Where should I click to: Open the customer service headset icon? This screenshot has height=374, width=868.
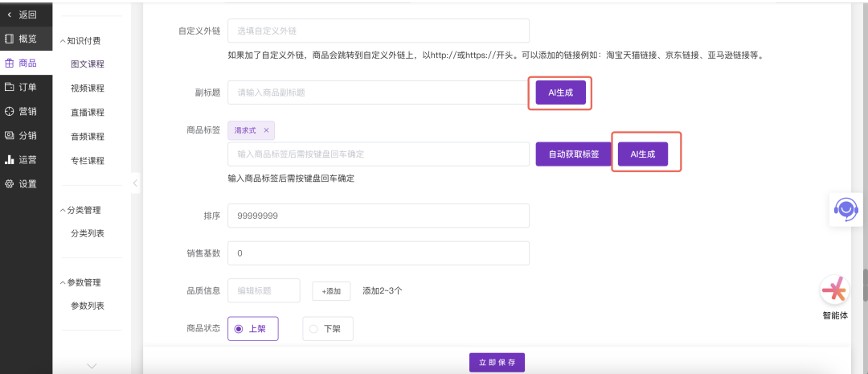point(845,209)
